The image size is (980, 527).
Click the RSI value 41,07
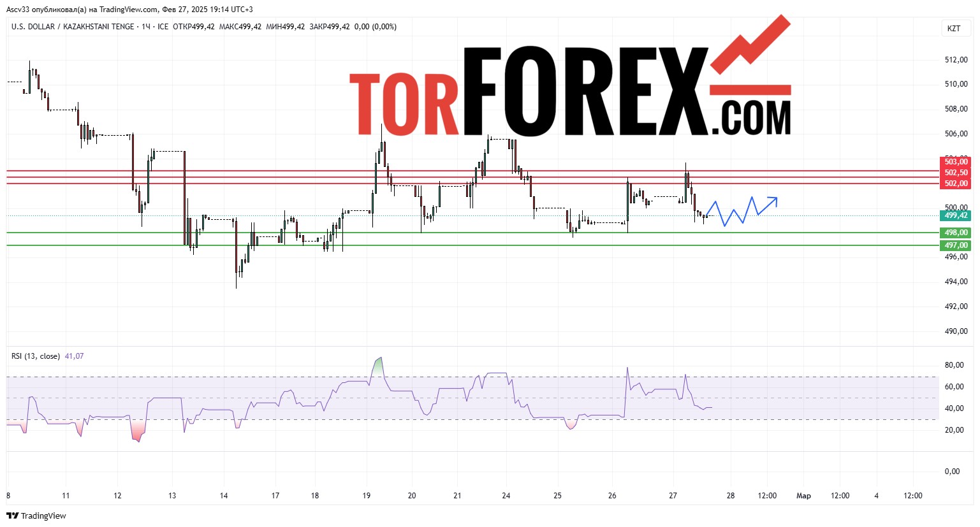pos(74,356)
